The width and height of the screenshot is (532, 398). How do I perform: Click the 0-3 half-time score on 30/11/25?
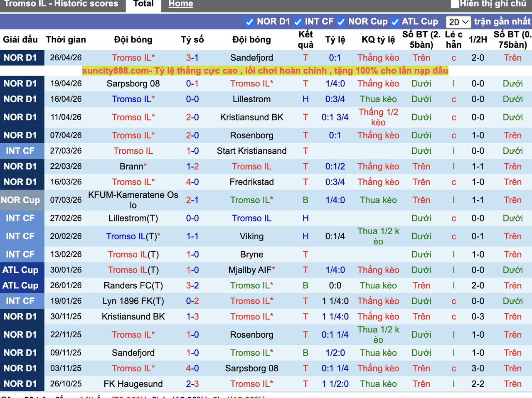478,317
